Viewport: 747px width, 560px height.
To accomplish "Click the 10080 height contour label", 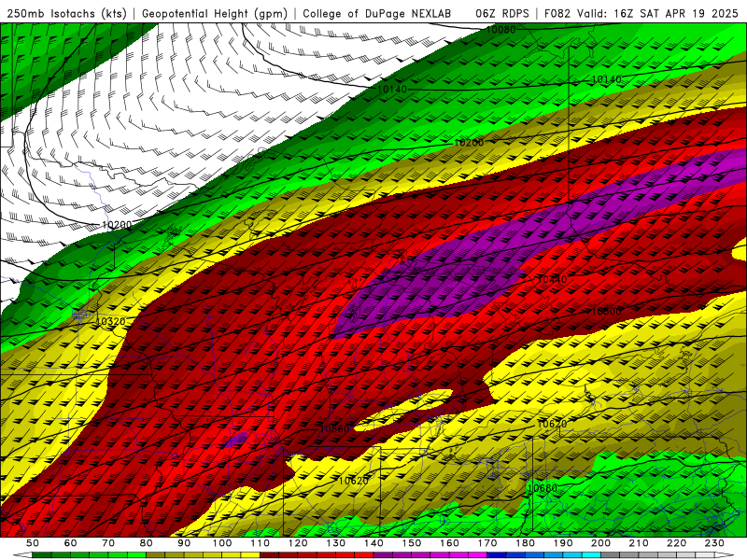I will pyautogui.click(x=500, y=30).
